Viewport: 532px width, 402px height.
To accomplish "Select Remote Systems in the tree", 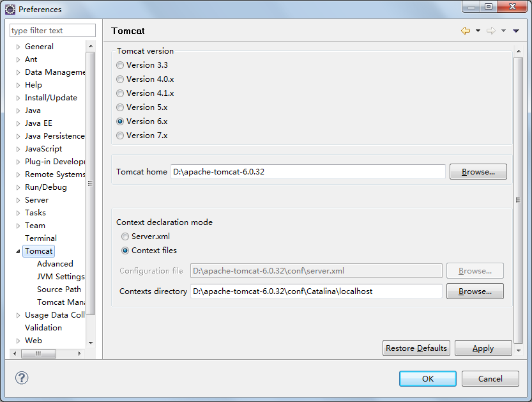I will coord(55,174).
